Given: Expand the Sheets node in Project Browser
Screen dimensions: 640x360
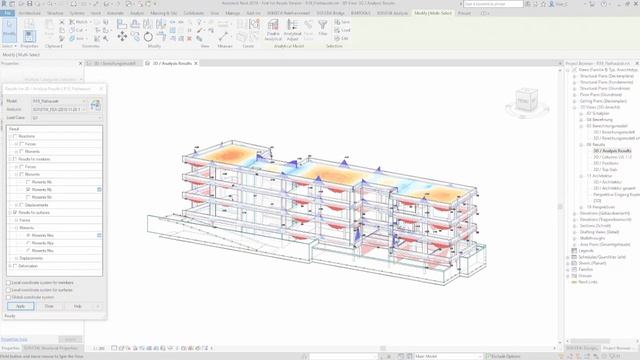Looking at the screenshot, I should tap(568, 263).
